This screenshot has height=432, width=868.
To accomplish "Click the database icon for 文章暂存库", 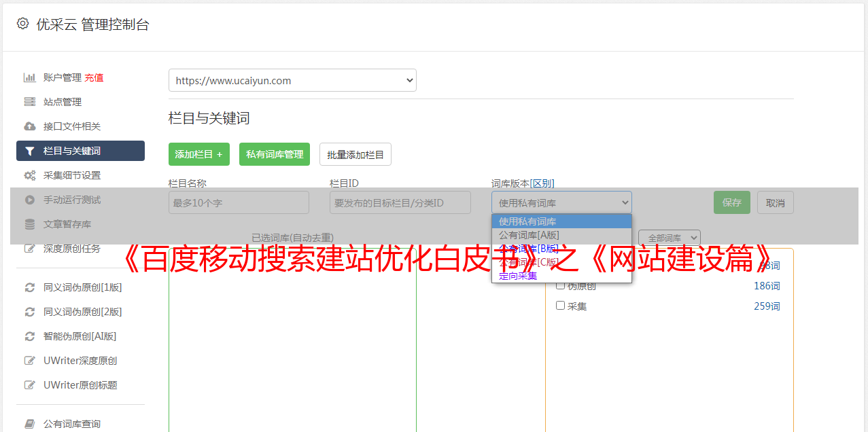I will pos(29,224).
